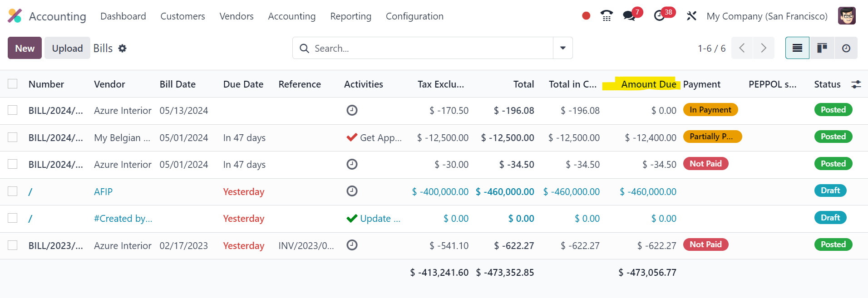This screenshot has width=868, height=298.
Task: Click the In Payment badge
Action: [x=710, y=110]
